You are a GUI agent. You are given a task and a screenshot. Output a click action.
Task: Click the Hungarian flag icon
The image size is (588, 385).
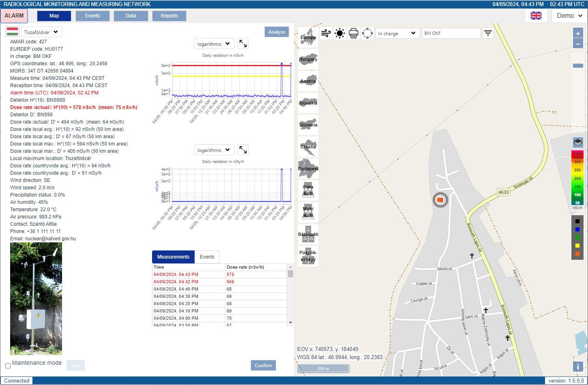(x=12, y=32)
